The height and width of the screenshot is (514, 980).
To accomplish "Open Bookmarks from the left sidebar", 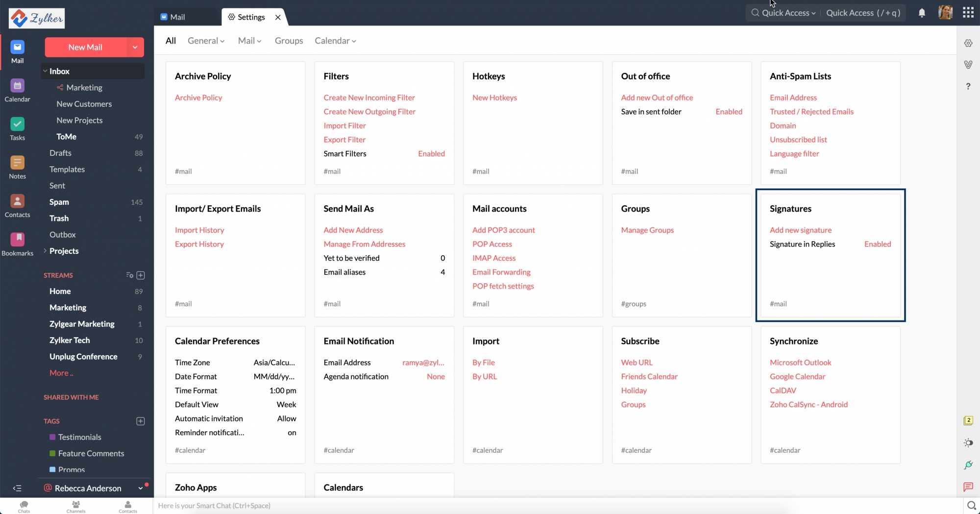I will tap(17, 244).
